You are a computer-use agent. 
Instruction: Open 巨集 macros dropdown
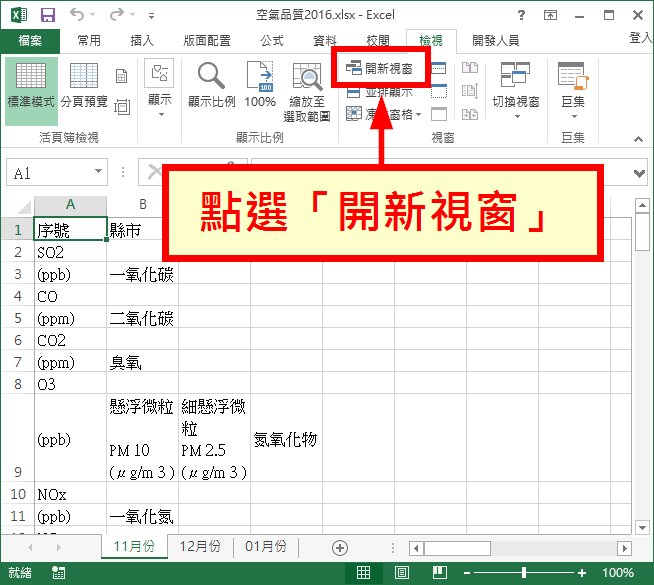[573, 90]
